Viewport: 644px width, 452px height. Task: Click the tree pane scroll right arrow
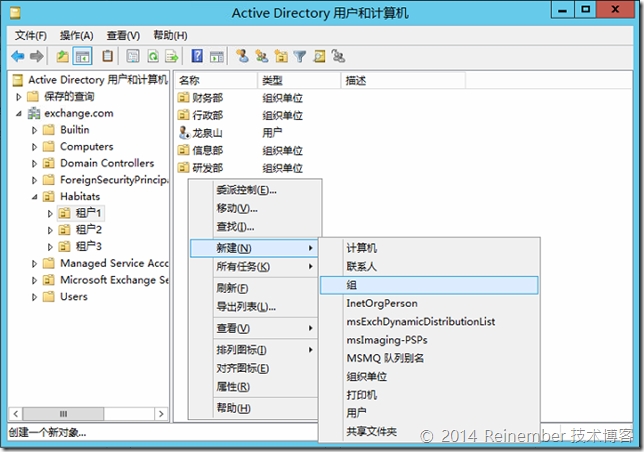161,414
